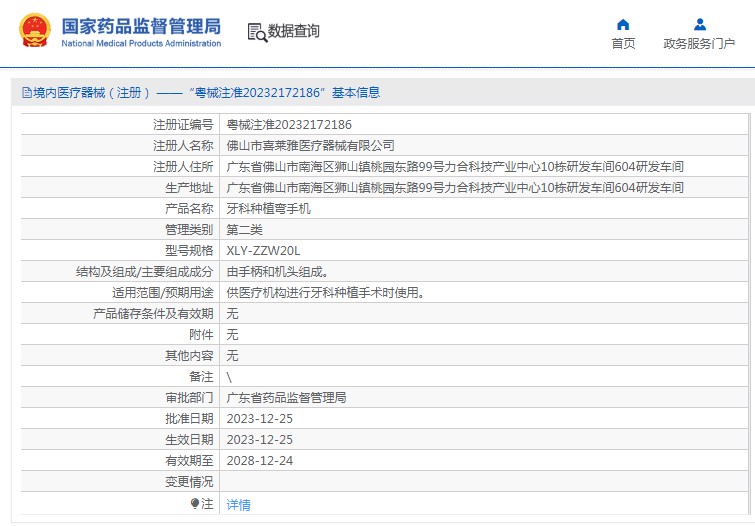
Task: Click the 审批部门 label
Action: pyautogui.click(x=189, y=398)
